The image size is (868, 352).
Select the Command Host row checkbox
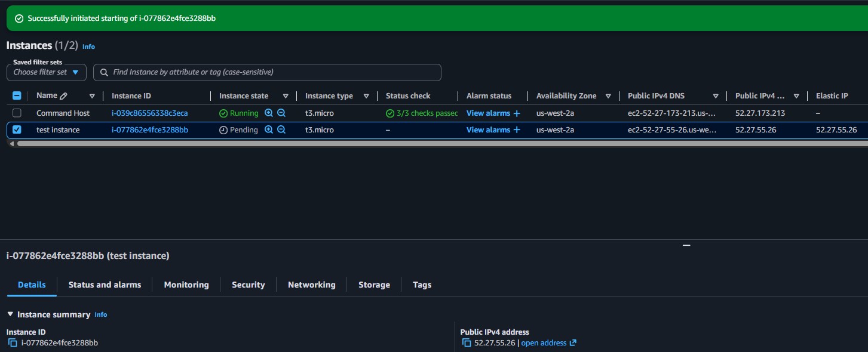[17, 112]
